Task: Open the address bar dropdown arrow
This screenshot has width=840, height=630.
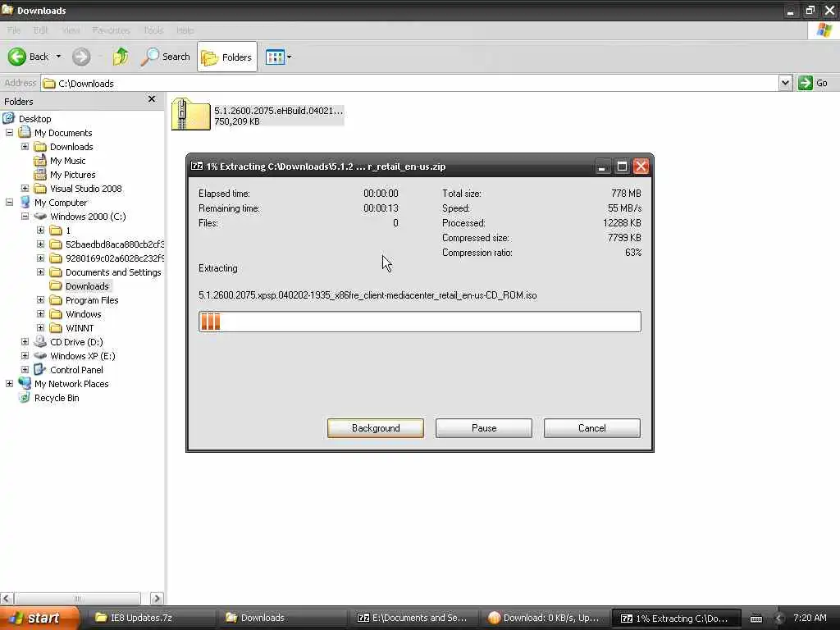Action: [785, 83]
